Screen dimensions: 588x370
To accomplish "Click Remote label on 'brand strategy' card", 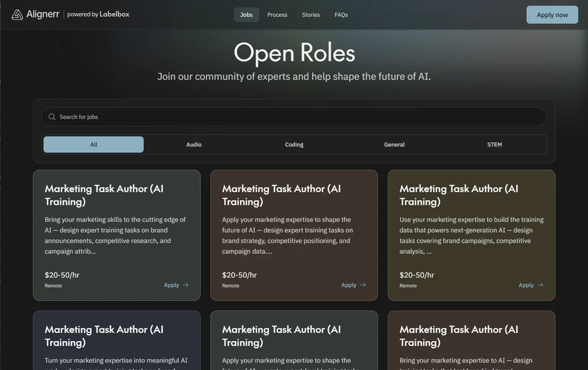I will [231, 286].
